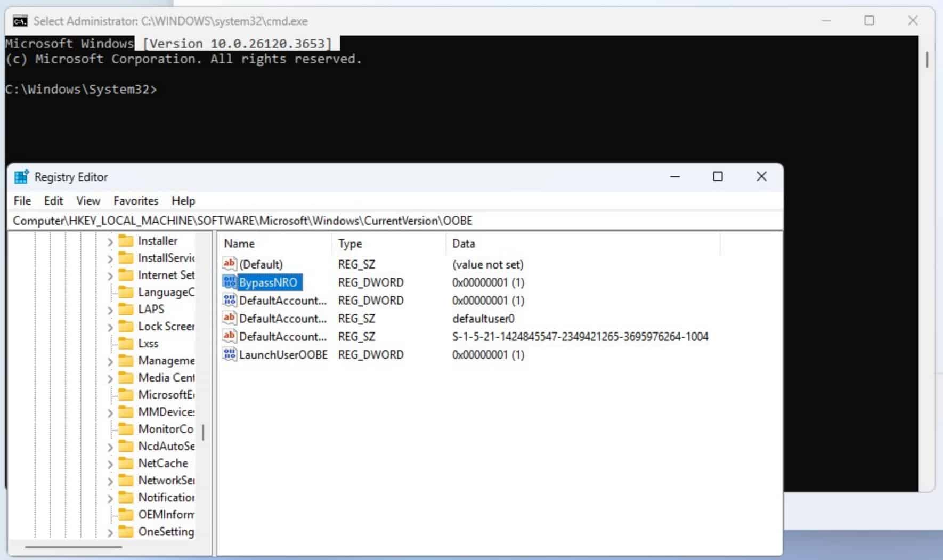
Task: Click icon of DefaultAccount value with defaultuser0 data
Action: [230, 318]
